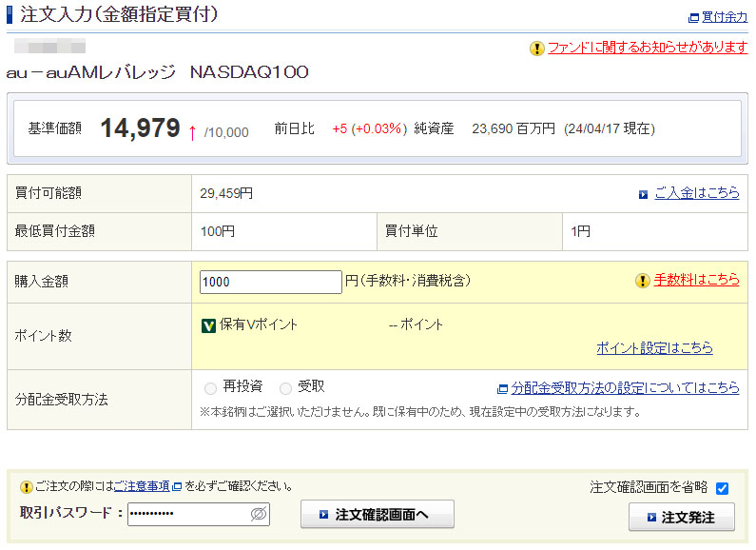This screenshot has height=550, width=756.
Task: Open the 買付余力 link
Action: [725, 18]
